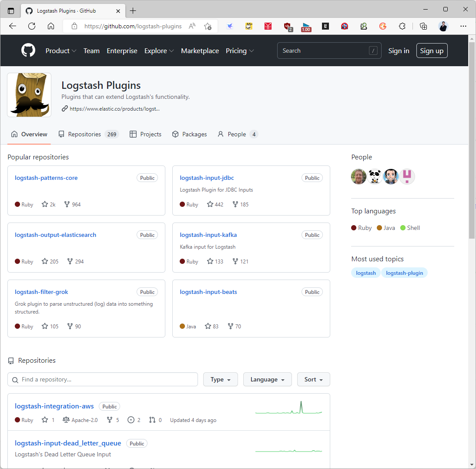
Task: Open logstash-output-elasticsearch repository
Action: point(56,235)
